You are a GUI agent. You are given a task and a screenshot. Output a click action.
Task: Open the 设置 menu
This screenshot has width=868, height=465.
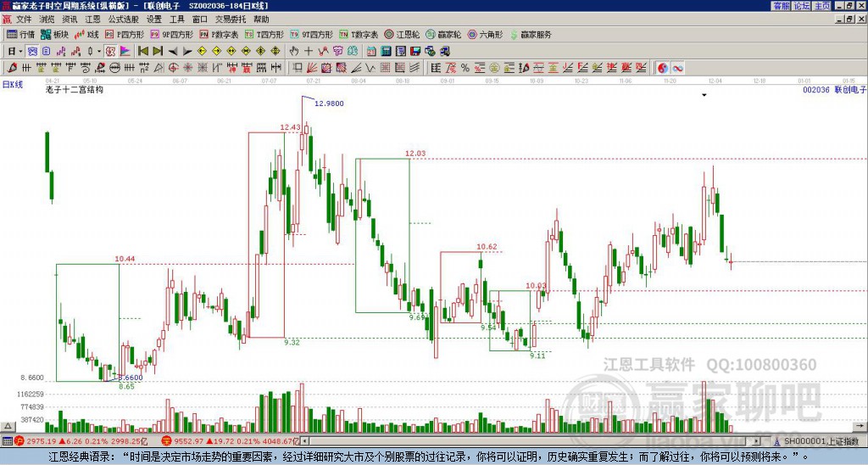click(154, 20)
